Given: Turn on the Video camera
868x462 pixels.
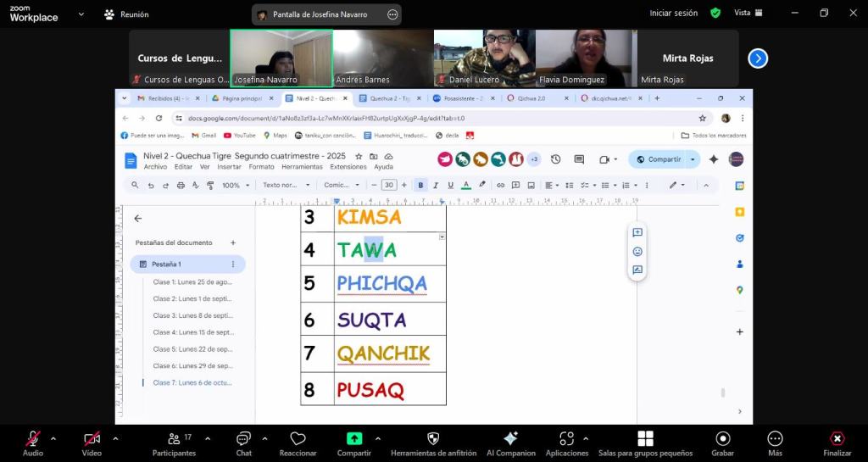Looking at the screenshot, I should (92, 439).
